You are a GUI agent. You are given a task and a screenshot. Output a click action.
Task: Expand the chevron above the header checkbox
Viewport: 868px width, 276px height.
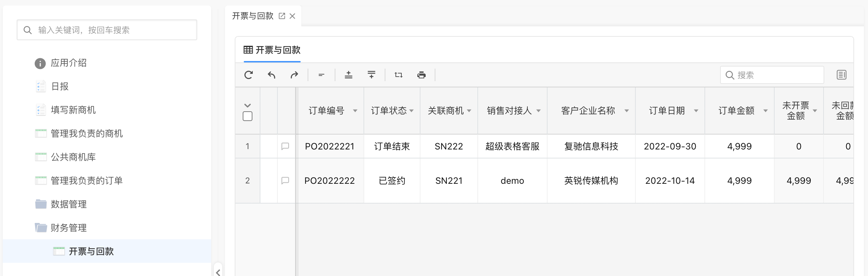(x=248, y=105)
